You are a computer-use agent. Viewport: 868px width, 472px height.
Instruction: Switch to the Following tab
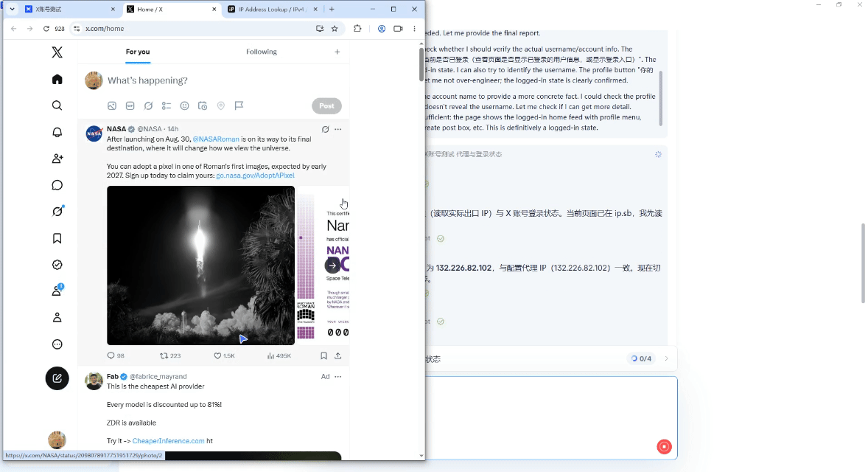point(262,52)
